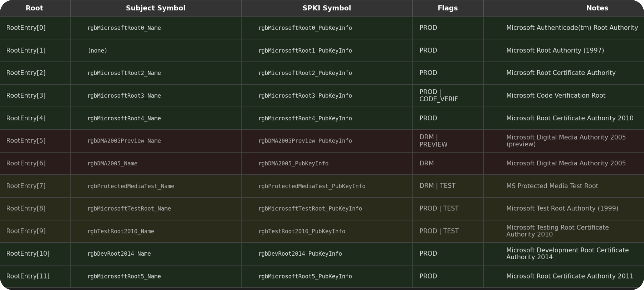Click rgbDMA2005_PubKeyInfo SPKI symbol
Screen dimensions: 644x290
tap(293, 163)
